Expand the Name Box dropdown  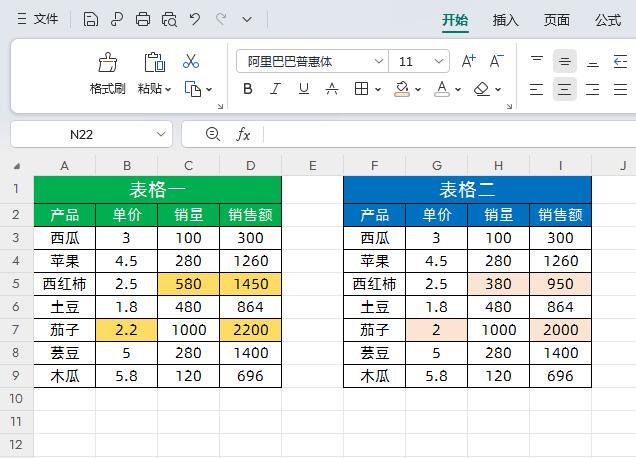point(161,134)
